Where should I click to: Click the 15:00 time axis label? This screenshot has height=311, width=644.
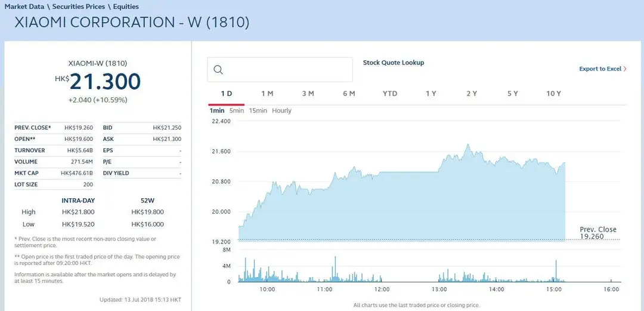[554, 289]
